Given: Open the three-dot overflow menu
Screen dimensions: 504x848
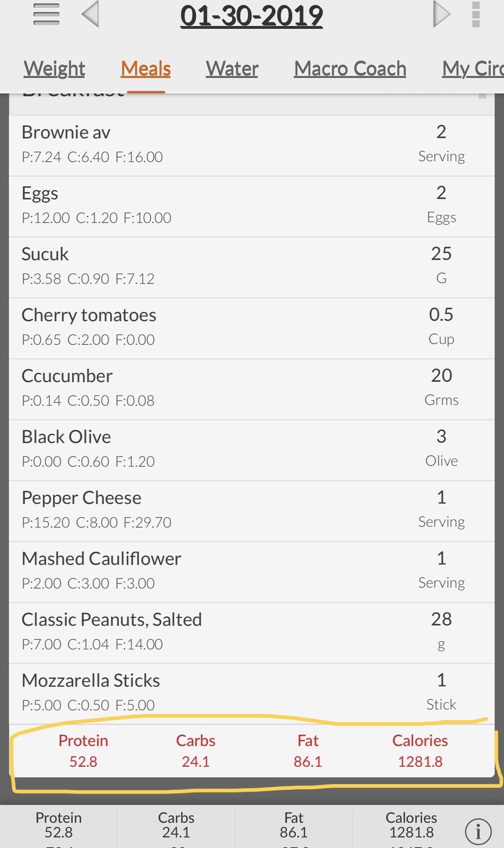Looking at the screenshot, I should [476, 15].
